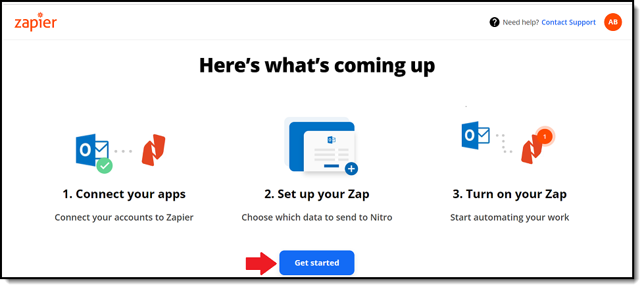This screenshot has height=289, width=644.
Task: Click the green checkmark badge on Outlook
Action: click(x=105, y=165)
